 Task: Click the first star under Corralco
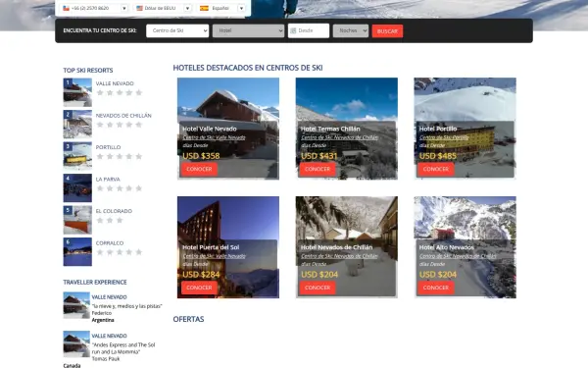tap(100, 252)
